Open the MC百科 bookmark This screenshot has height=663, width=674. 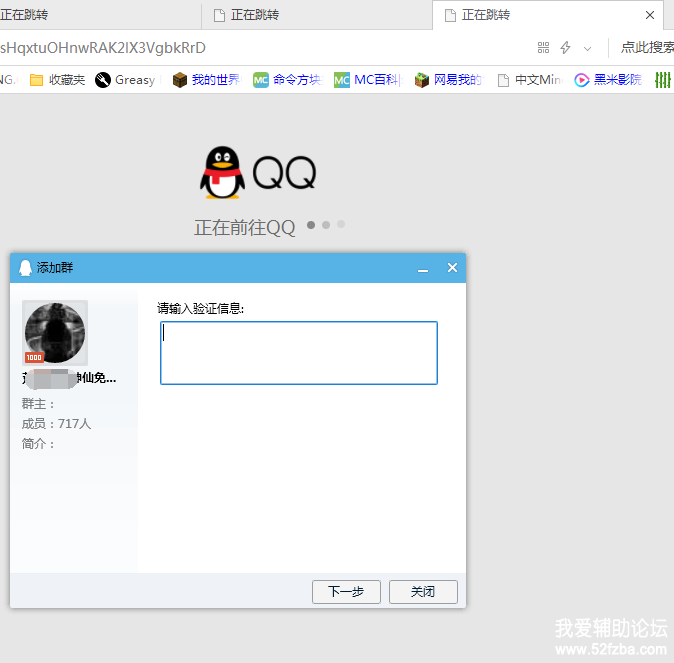click(366, 80)
